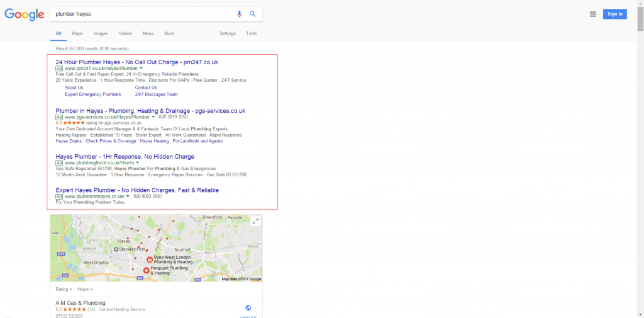
Task: Open search Settings
Action: click(x=228, y=34)
